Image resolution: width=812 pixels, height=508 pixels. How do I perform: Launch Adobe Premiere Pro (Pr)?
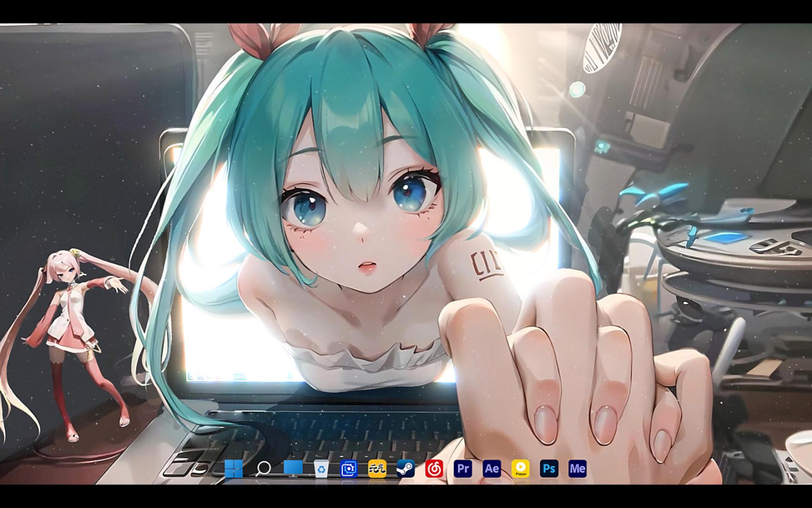[463, 468]
